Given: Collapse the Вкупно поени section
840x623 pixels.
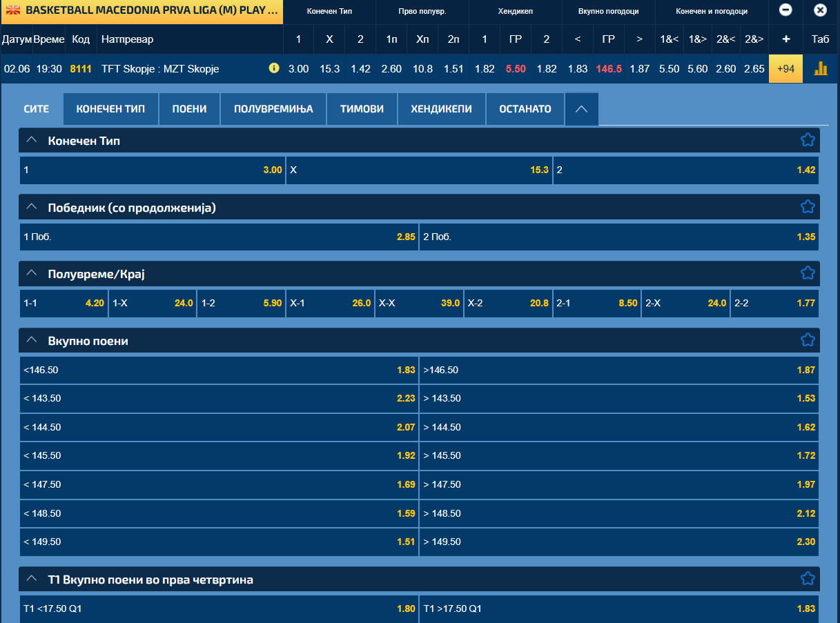Looking at the screenshot, I should 31,340.
